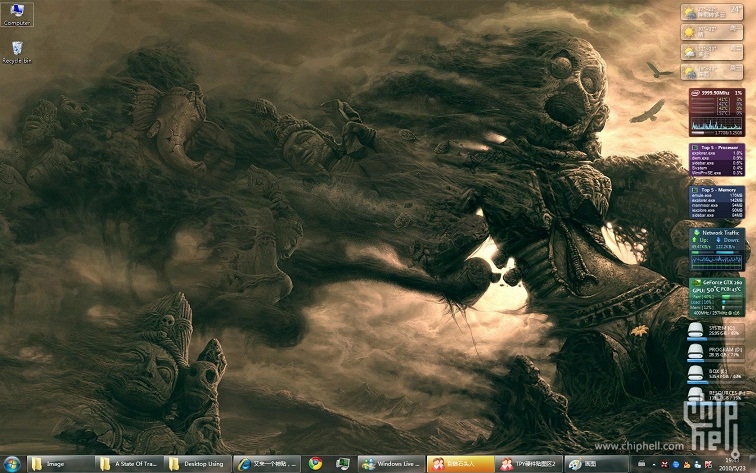The width and height of the screenshot is (756, 473).
Task: Click the orange tray icon
Action: (687, 465)
